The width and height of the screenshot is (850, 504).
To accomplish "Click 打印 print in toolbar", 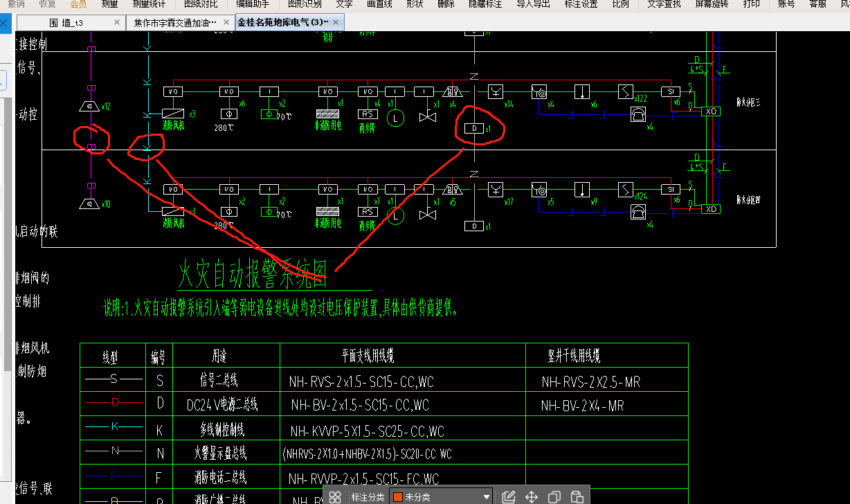I will point(751,4).
